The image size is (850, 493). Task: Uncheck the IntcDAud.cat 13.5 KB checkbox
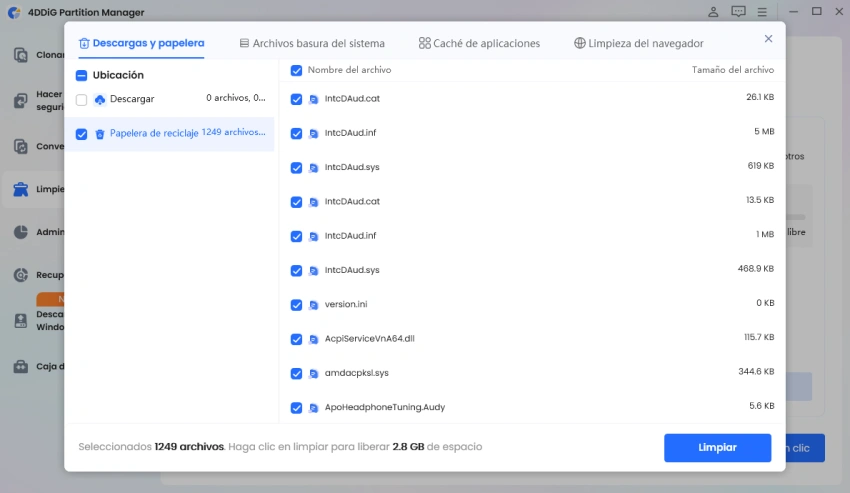[296, 202]
